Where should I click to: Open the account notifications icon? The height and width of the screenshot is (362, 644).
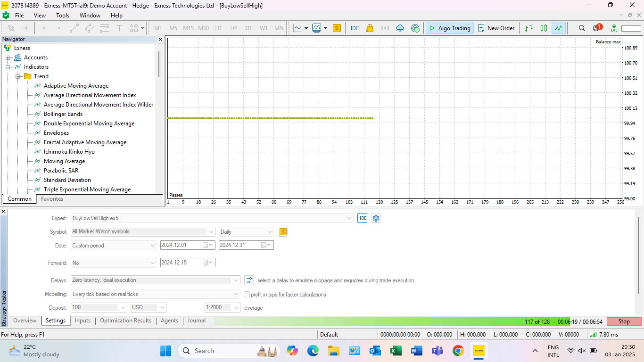(x=597, y=28)
